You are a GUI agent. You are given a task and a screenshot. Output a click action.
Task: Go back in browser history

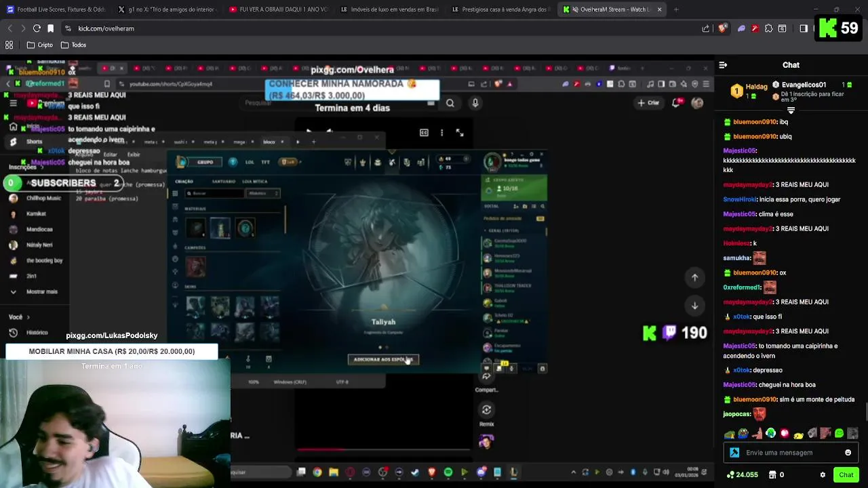click(9, 28)
